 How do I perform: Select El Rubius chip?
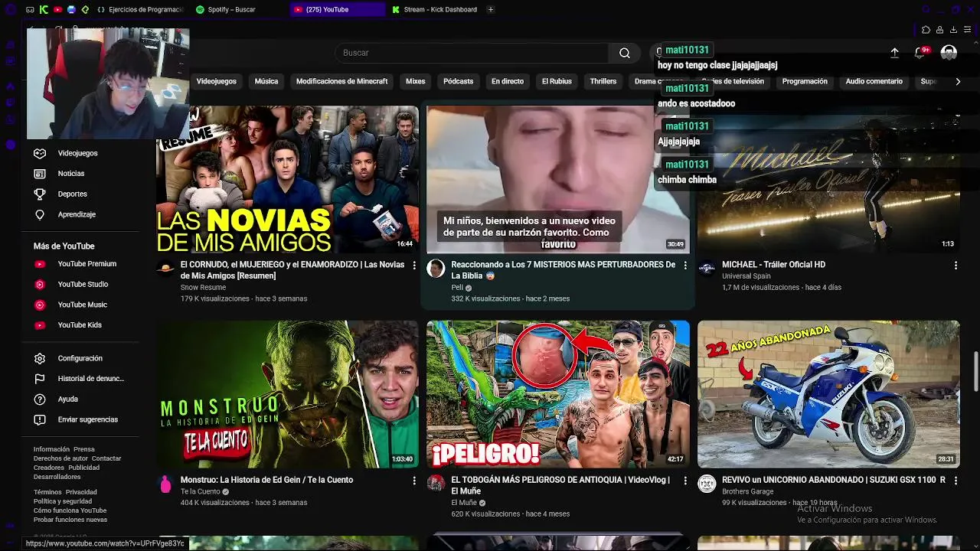tap(557, 81)
